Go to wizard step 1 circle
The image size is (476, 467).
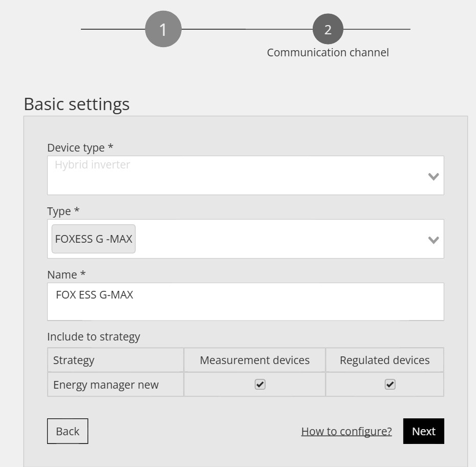pyautogui.click(x=163, y=29)
